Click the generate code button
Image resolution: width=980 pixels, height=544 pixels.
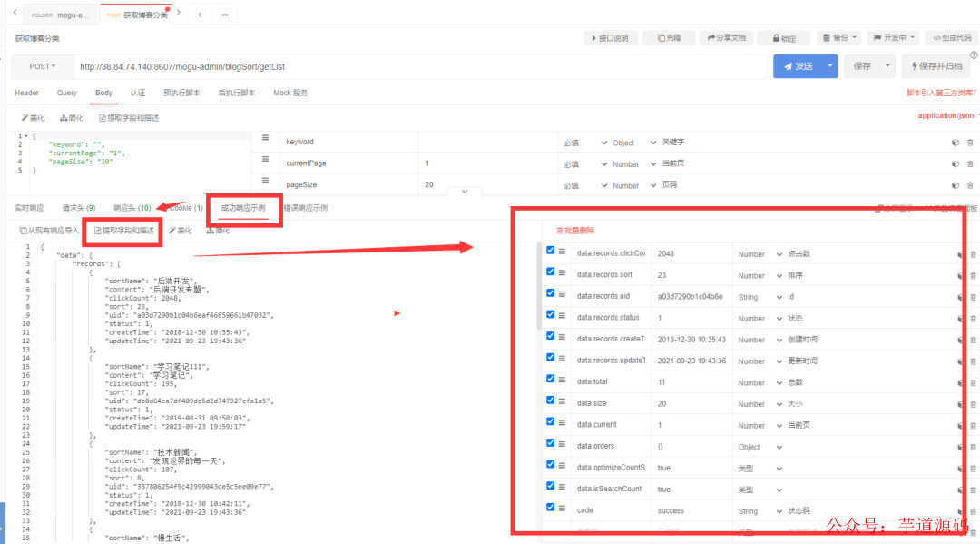952,38
